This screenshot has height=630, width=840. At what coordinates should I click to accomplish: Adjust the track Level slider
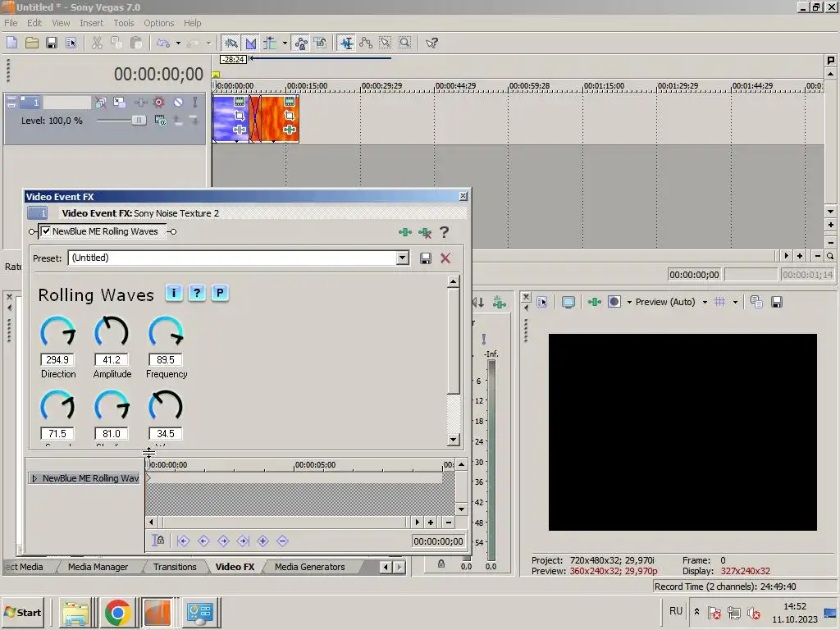(138, 121)
